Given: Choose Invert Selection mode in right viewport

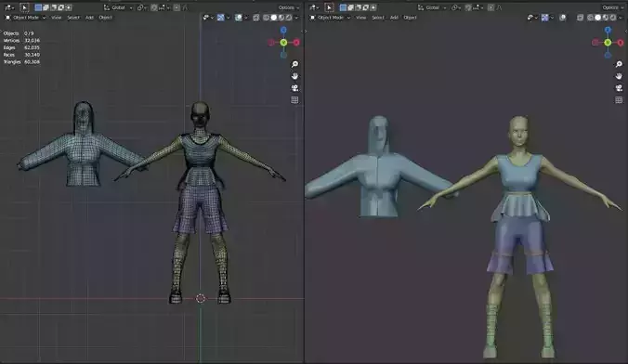Looking at the screenshot, I should tap(366, 7).
